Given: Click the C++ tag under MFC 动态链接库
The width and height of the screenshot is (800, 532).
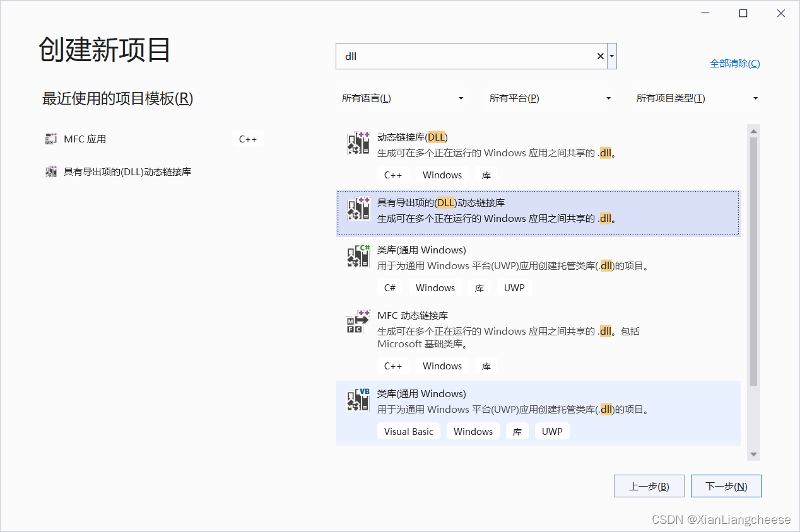Looking at the screenshot, I should [x=393, y=366].
